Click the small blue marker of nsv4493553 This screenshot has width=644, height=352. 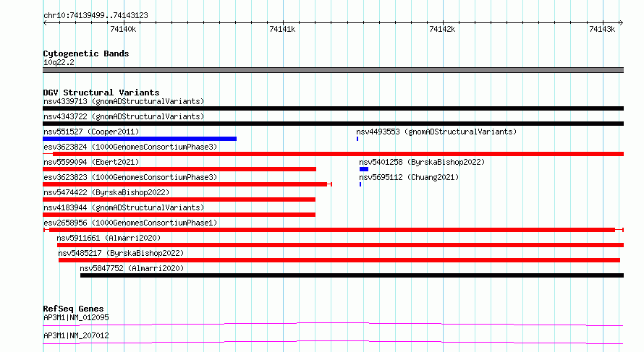click(357, 139)
